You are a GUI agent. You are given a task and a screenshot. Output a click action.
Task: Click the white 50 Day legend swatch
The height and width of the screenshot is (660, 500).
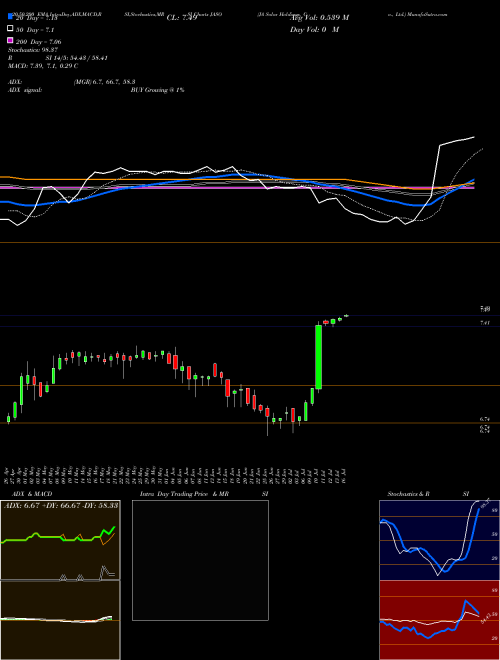[x=11, y=29]
